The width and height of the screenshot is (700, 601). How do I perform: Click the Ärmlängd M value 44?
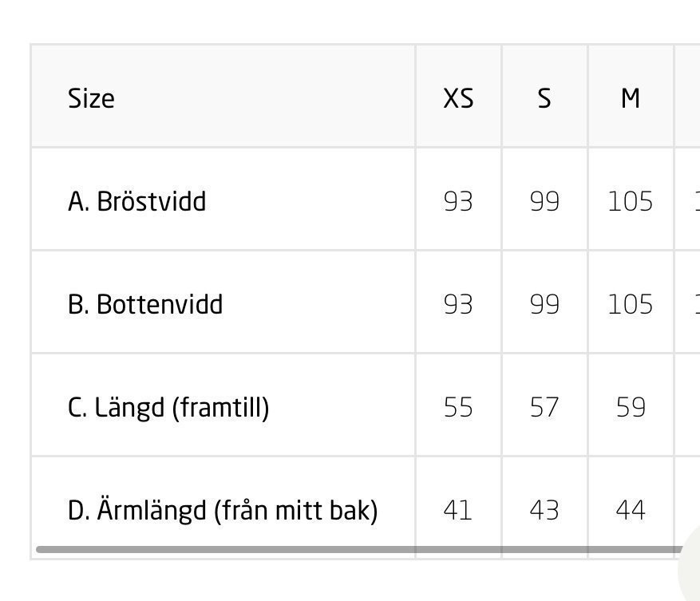click(x=631, y=509)
